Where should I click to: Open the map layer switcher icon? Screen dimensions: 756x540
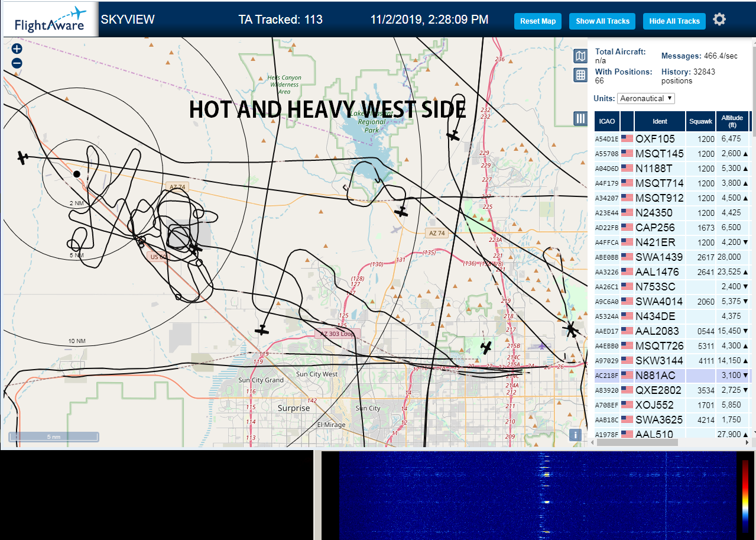pos(580,56)
